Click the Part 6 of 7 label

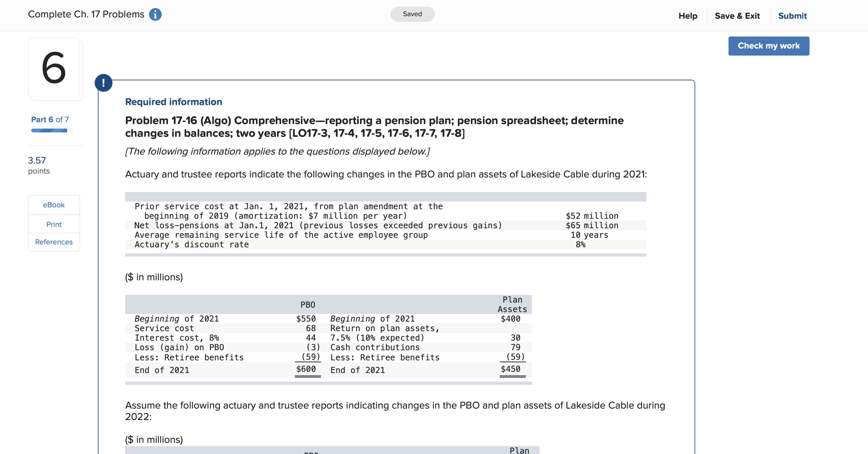[x=50, y=120]
